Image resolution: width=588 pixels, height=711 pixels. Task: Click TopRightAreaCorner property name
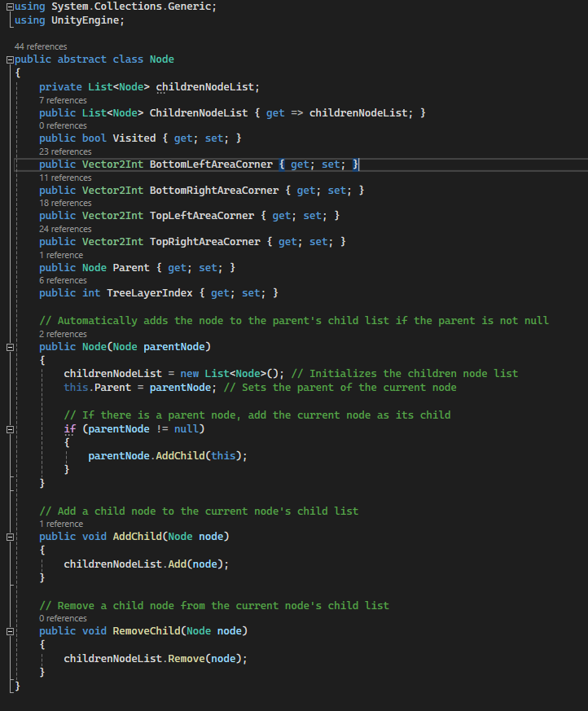[x=205, y=242]
